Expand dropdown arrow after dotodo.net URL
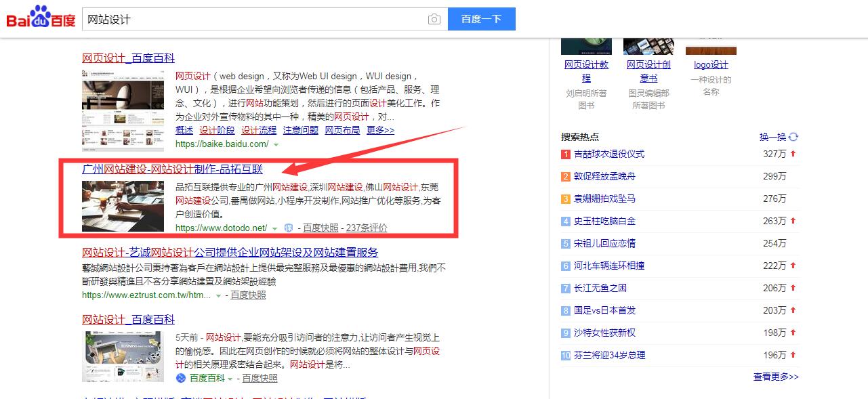Image resolution: width=868 pixels, height=399 pixels. click(x=274, y=228)
